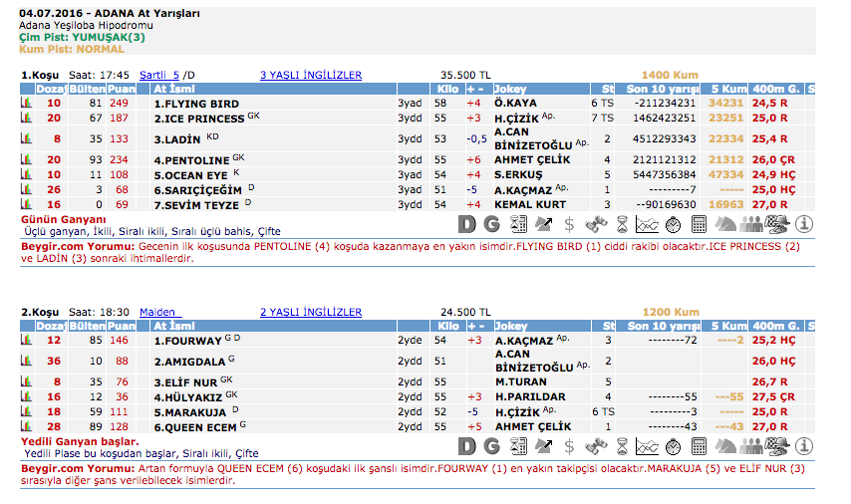Click the 2 YAŞLI İNGİLİZLER link
The height and width of the screenshot is (504, 851).
click(311, 312)
